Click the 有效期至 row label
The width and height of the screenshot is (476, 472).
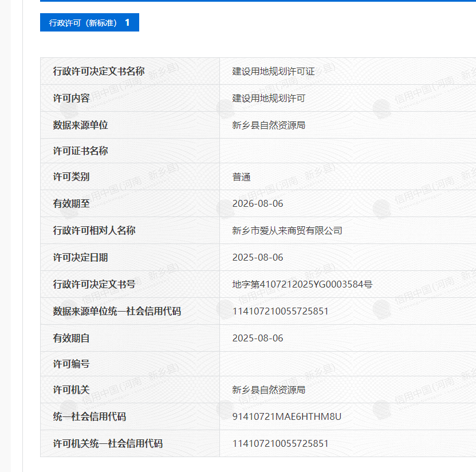tap(72, 204)
